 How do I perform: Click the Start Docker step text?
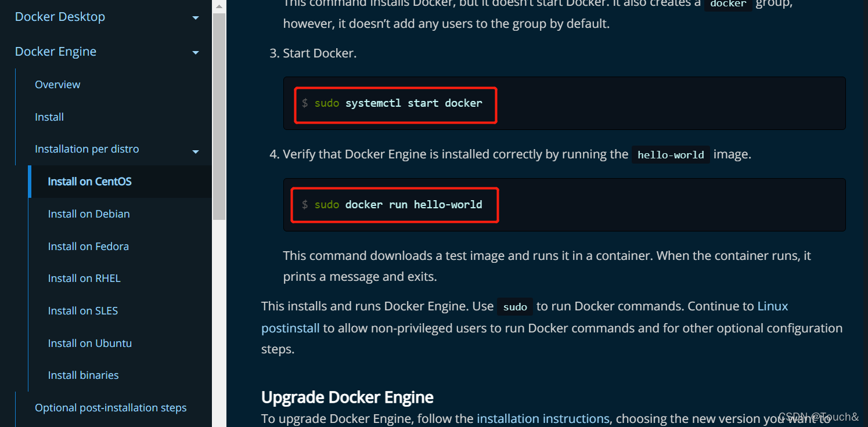coord(320,53)
